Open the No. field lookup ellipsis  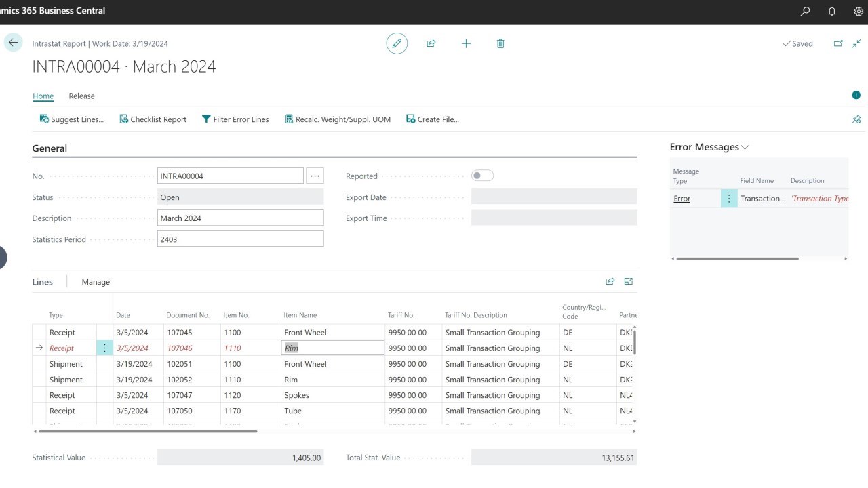click(x=315, y=176)
